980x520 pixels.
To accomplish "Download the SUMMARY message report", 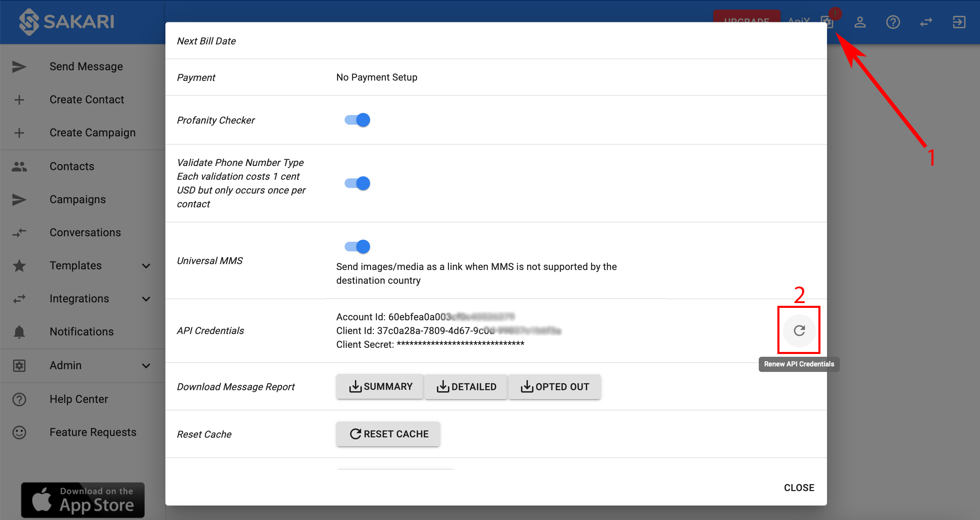I will pyautogui.click(x=380, y=387).
